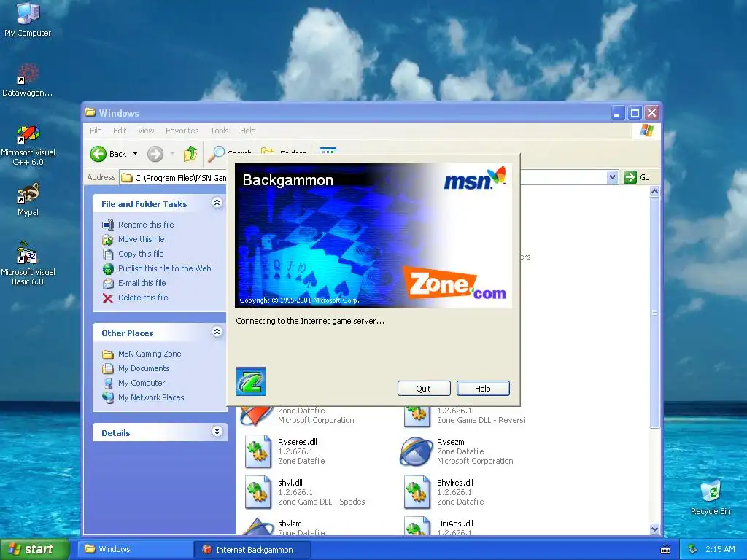Click the scroll up arrow in file list

click(x=654, y=192)
